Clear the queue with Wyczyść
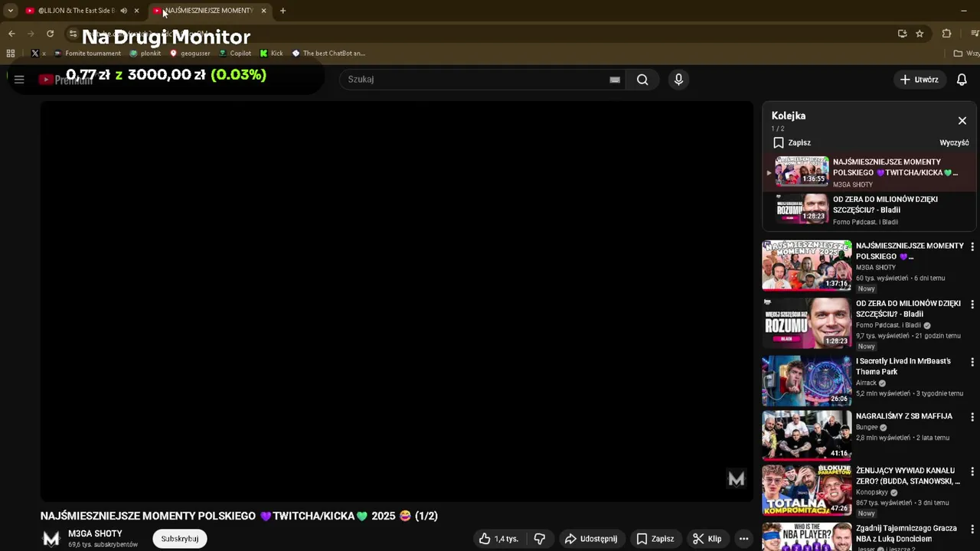 click(954, 143)
